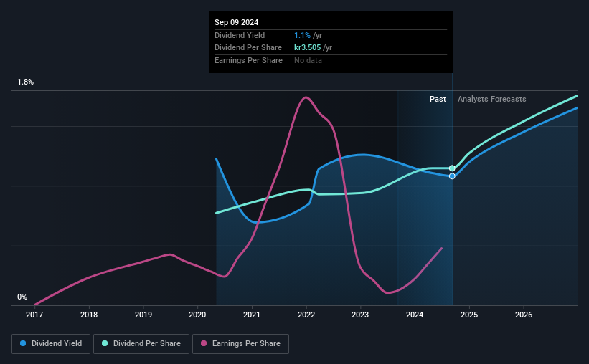589x364 pixels.
Task: Click the 0% y-axis label
Action: 22,297
